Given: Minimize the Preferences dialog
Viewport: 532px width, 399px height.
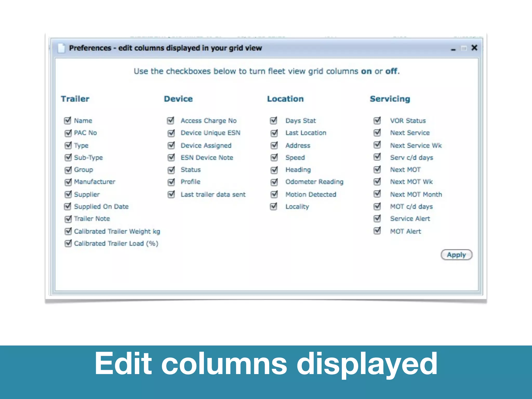Looking at the screenshot, I should [453, 49].
